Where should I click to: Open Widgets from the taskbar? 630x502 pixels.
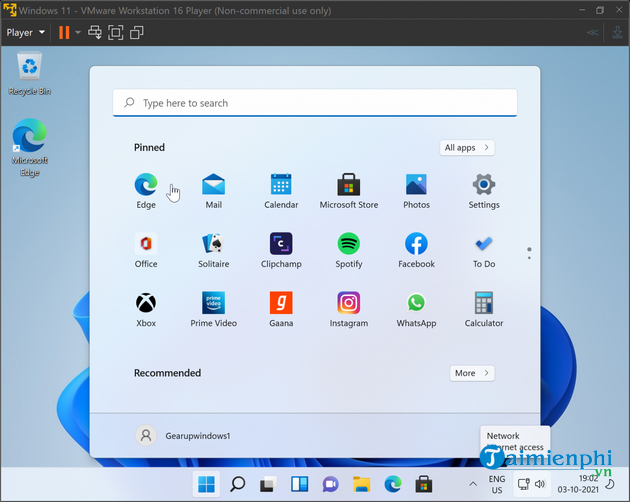[x=299, y=484]
